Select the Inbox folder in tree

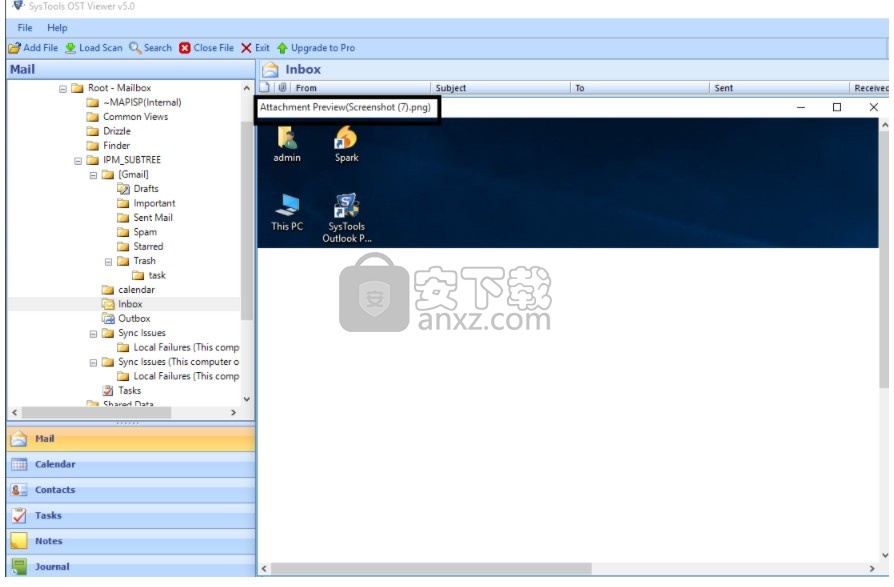click(122, 304)
